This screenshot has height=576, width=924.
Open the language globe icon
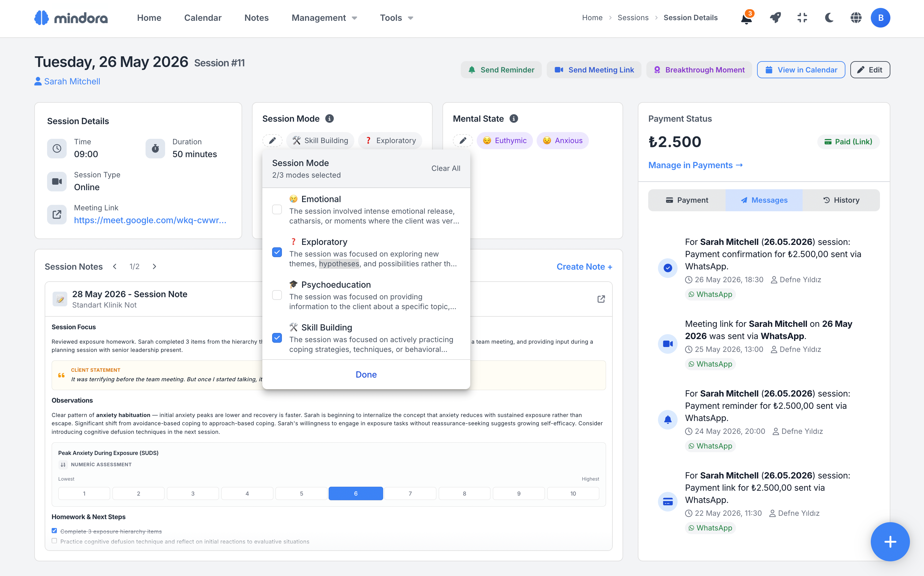pyautogui.click(x=856, y=18)
